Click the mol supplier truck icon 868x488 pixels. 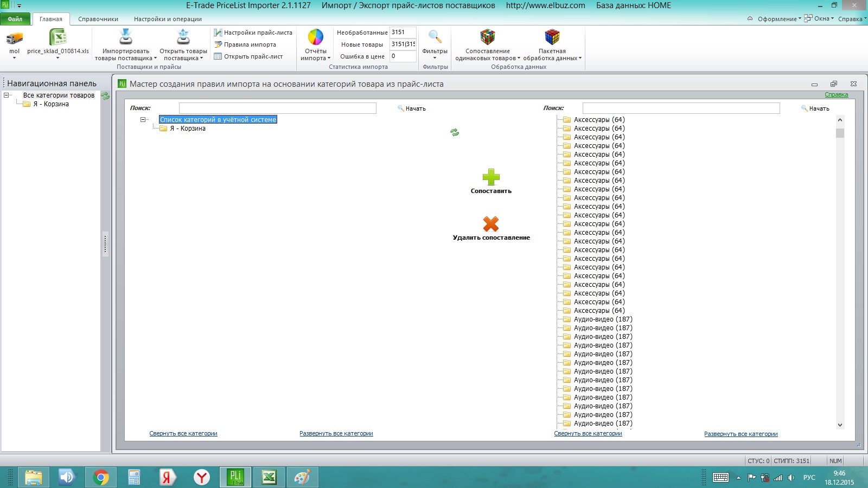pos(15,38)
